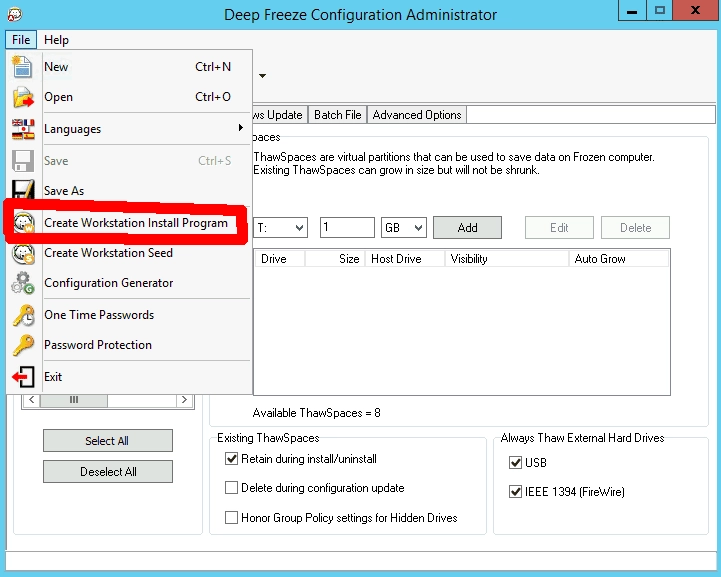Click the Create Workstation Install Program bear icon

click(x=23, y=223)
